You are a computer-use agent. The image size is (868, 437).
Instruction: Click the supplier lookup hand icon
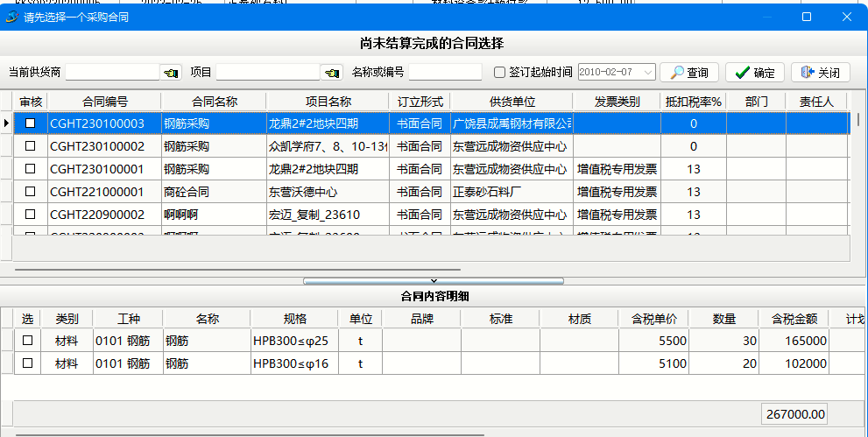point(170,73)
